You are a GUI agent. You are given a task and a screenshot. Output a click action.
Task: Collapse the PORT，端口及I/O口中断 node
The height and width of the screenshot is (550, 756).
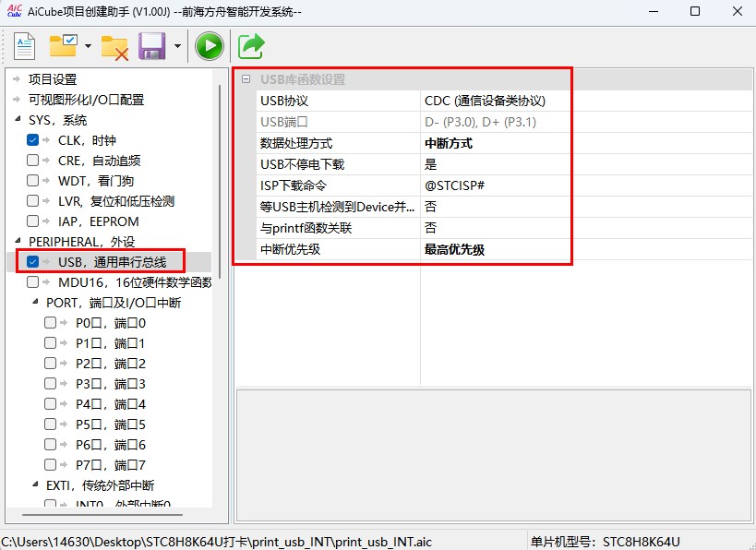(x=35, y=302)
